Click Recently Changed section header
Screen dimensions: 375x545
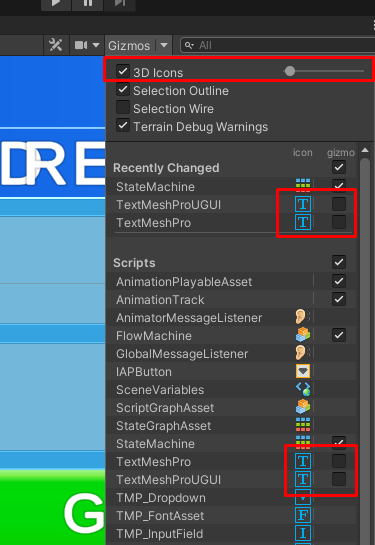166,168
